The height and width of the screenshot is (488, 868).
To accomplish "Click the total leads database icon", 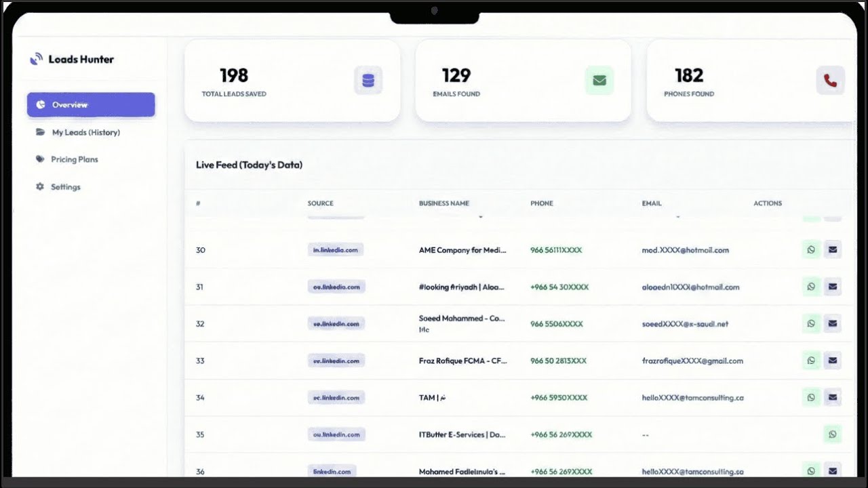I will click(368, 81).
